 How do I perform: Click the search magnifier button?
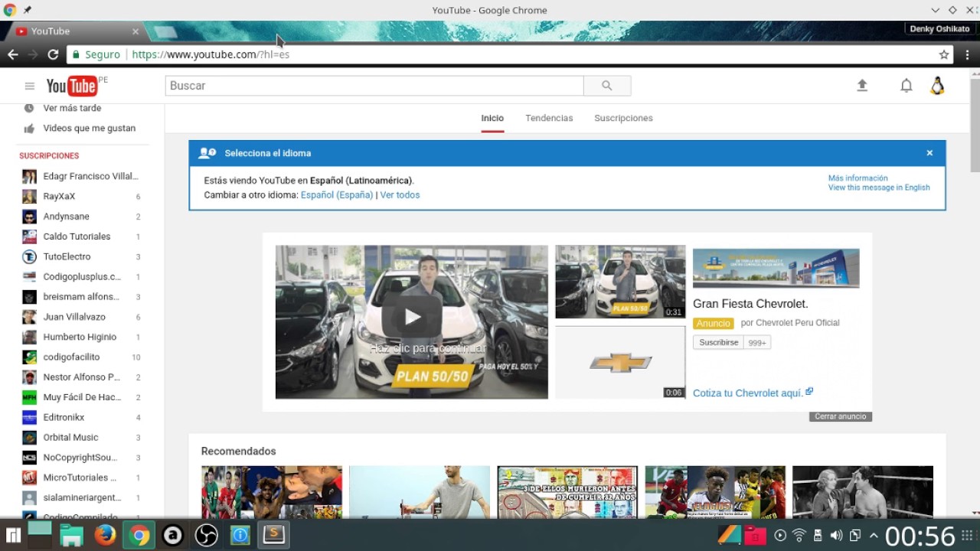(607, 86)
